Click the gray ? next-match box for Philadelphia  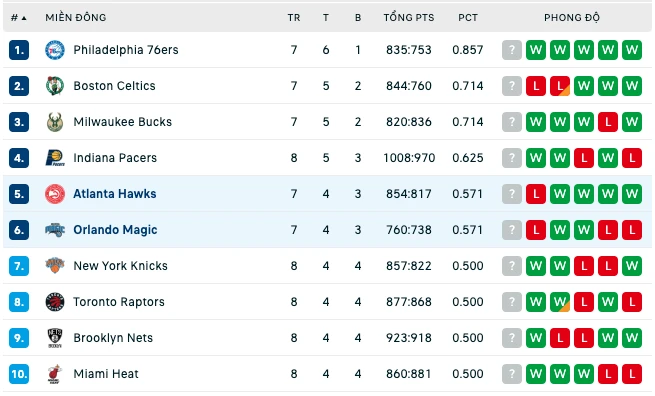coord(512,50)
